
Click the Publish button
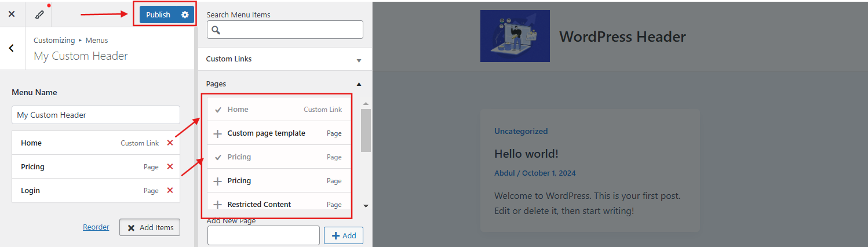[x=158, y=14]
